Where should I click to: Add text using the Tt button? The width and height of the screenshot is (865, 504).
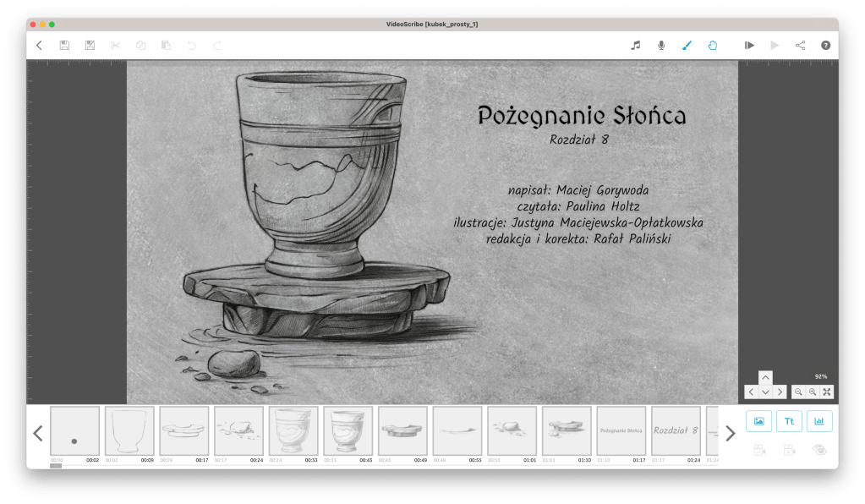click(789, 420)
